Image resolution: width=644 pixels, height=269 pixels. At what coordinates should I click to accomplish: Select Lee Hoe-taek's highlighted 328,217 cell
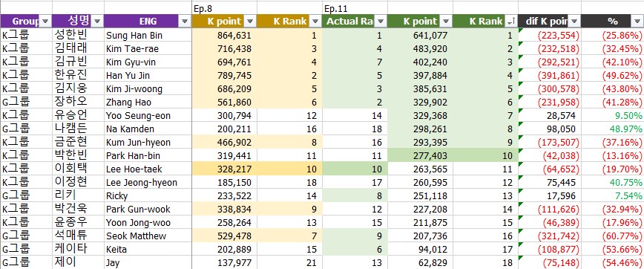click(224, 169)
